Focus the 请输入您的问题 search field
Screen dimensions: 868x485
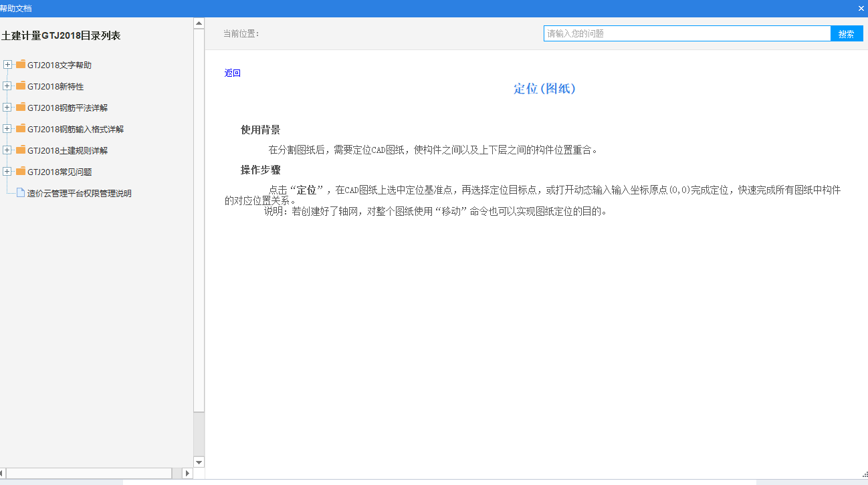click(x=687, y=33)
